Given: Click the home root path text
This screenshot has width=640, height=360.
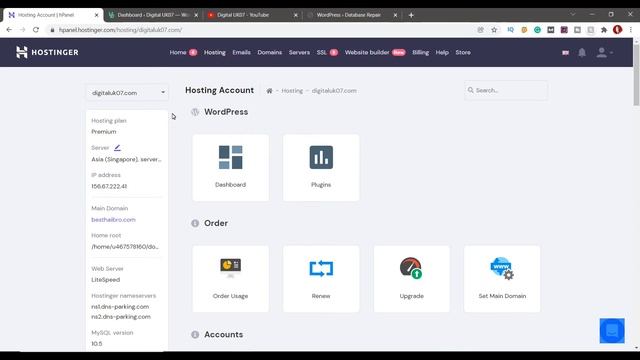Looking at the screenshot, I should (125, 247).
